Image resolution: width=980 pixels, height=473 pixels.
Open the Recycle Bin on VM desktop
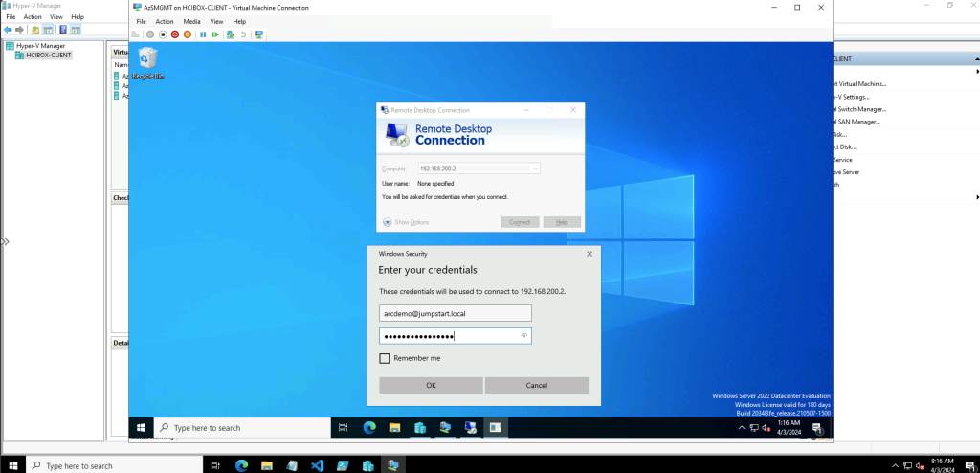point(148,63)
